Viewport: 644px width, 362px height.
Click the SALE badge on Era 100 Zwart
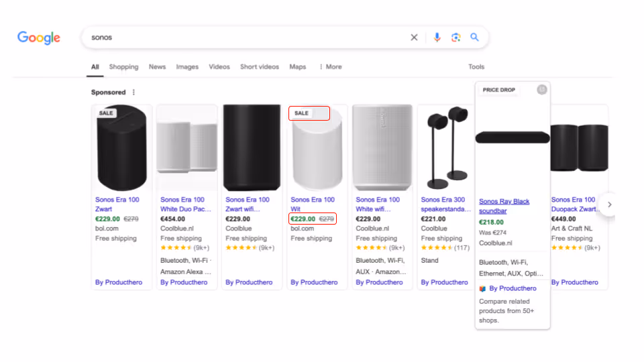106,113
